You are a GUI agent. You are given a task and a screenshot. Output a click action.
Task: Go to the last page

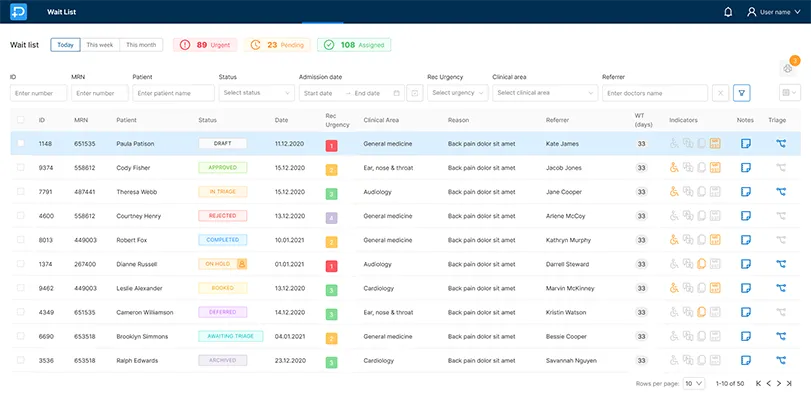[x=789, y=384]
